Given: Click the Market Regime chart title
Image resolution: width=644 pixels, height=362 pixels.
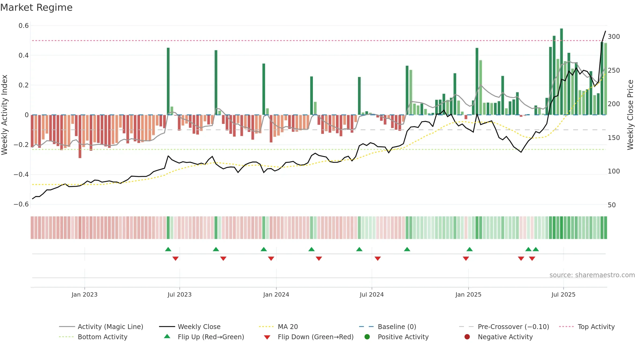Looking at the screenshot, I should [x=36, y=8].
